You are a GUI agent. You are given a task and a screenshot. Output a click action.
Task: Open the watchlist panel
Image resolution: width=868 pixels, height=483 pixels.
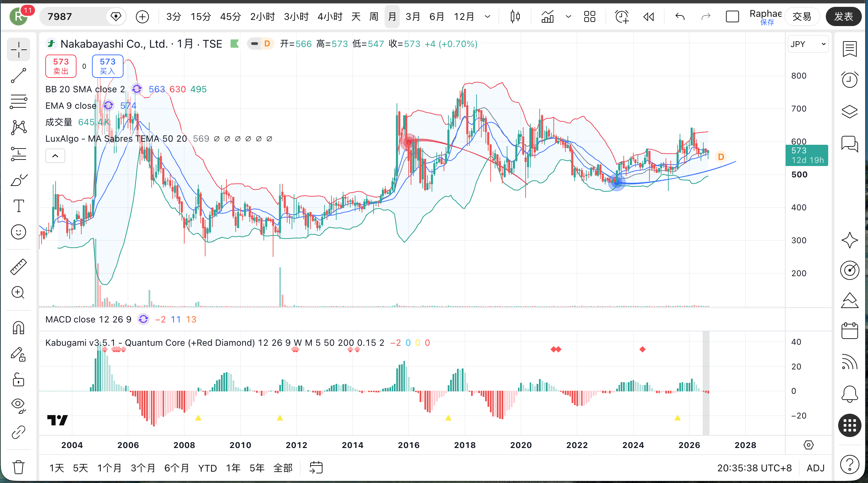(849, 49)
